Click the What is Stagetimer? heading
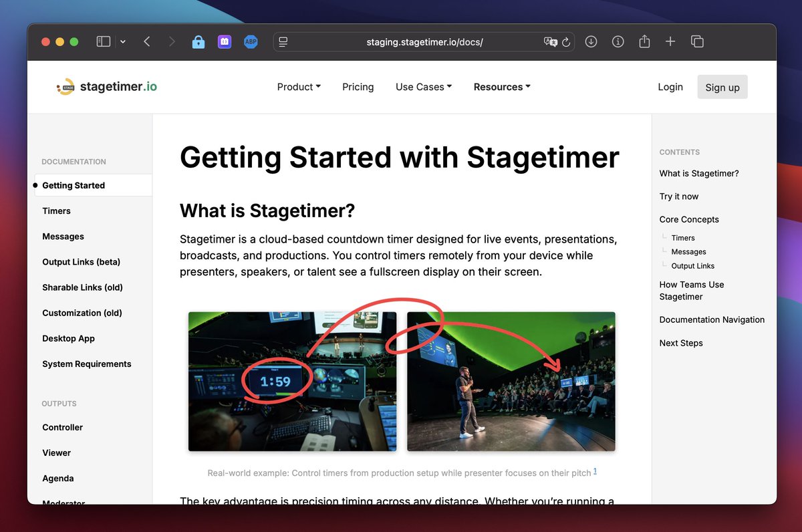This screenshot has width=802, height=532. point(267,211)
